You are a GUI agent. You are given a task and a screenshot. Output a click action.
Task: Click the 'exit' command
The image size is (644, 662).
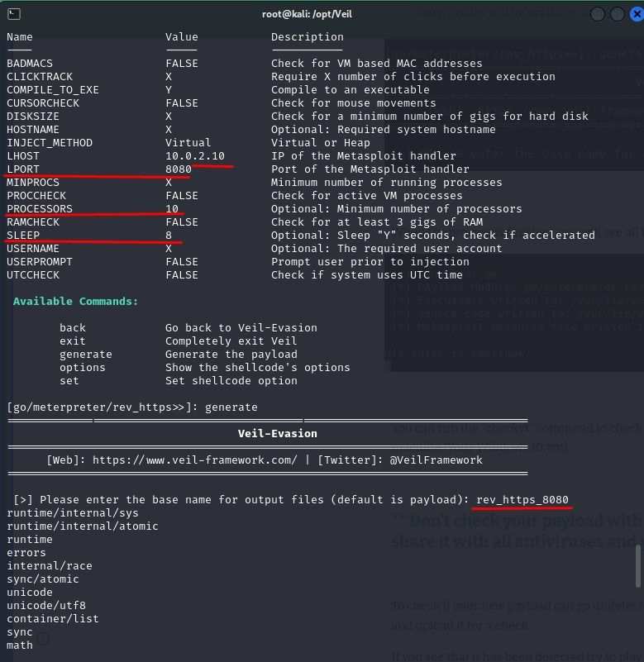click(73, 341)
